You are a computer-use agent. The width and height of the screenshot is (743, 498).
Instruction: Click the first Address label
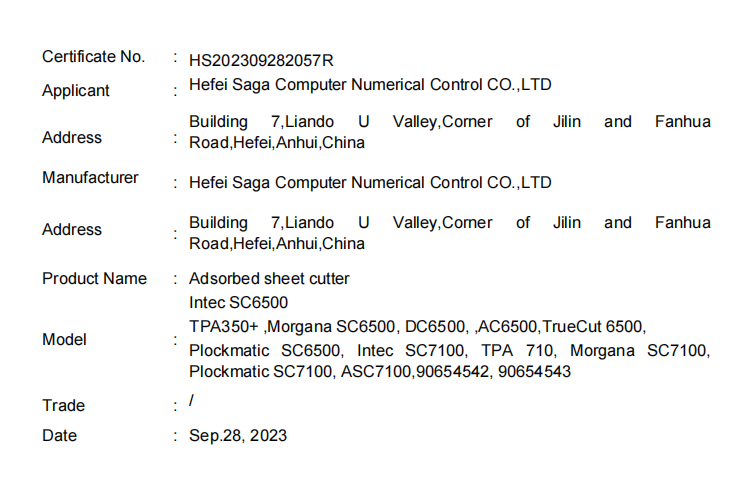71,137
